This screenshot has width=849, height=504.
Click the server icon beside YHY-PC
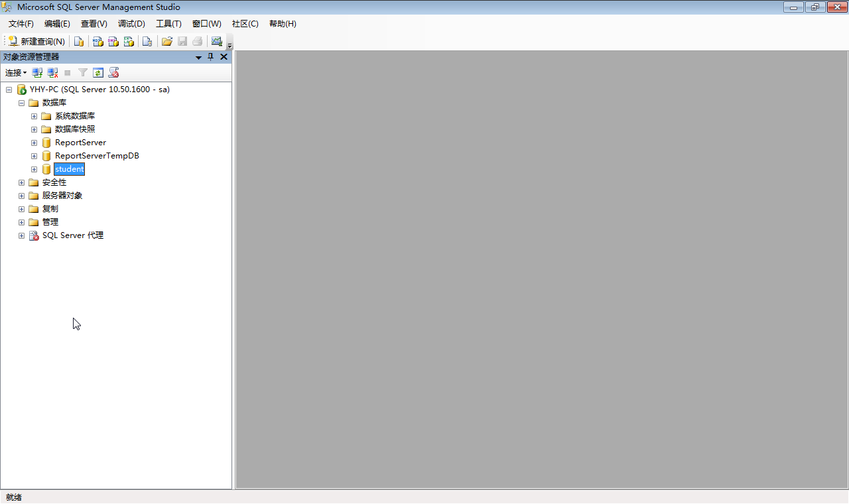(x=21, y=90)
